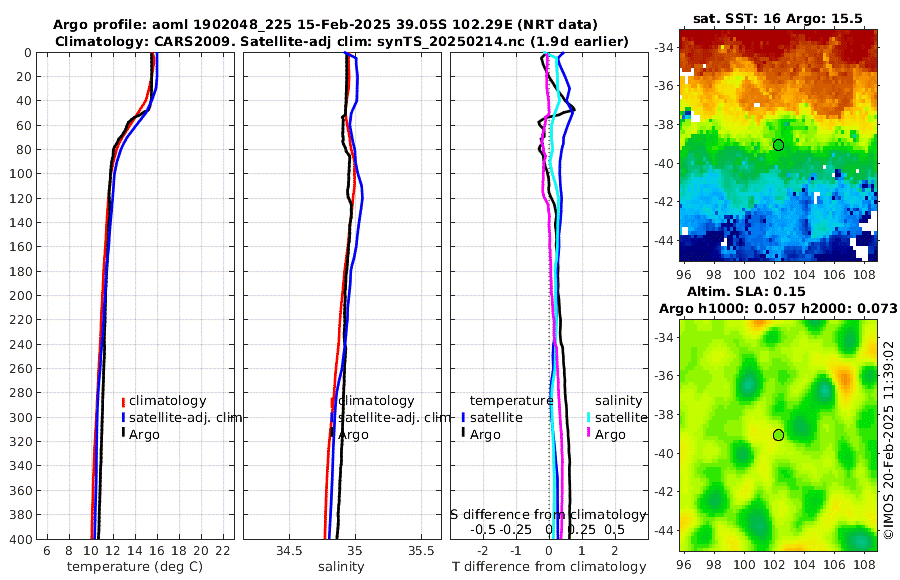900x580 pixels.
Task: Click longitude label '100' under SLA map
Action: tap(744, 564)
